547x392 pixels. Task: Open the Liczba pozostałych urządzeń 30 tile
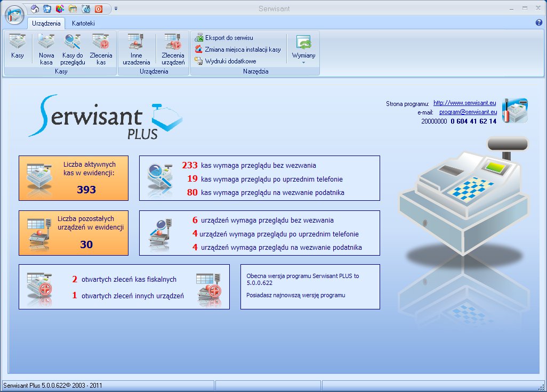(x=74, y=233)
